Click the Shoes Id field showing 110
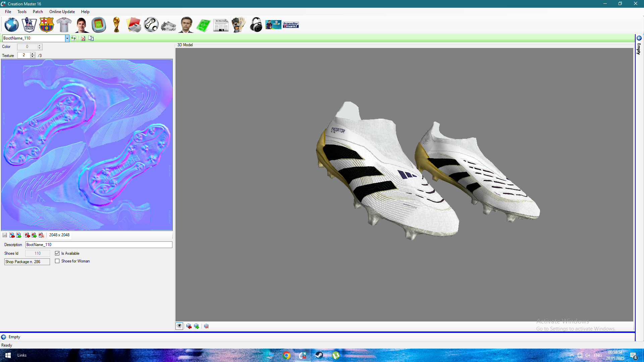Viewport: 644px width, 362px height. click(x=38, y=253)
